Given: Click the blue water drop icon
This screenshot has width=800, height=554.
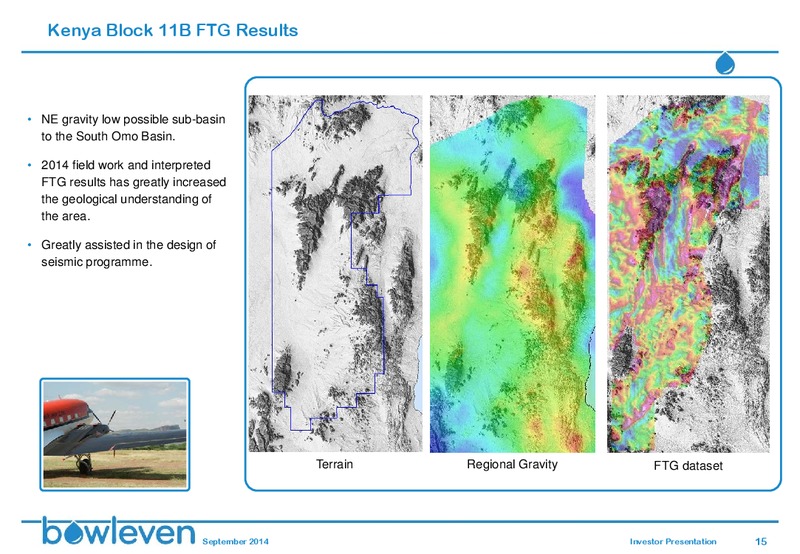Looking at the screenshot, I should click(x=725, y=63).
